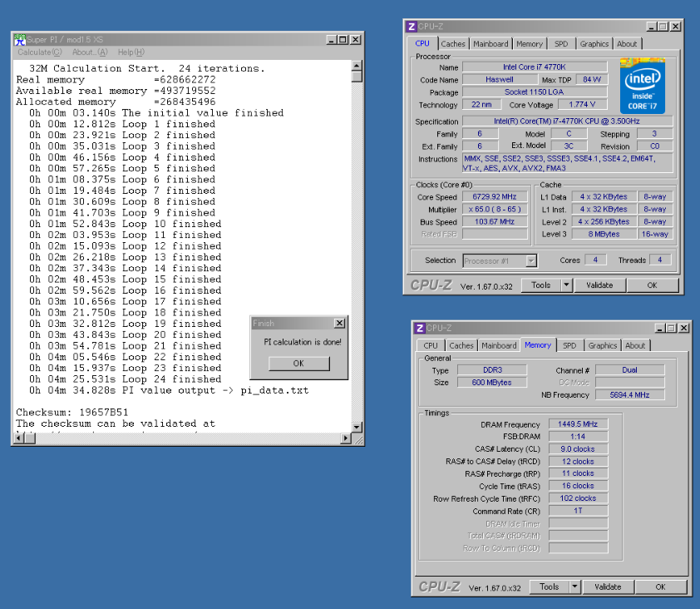Click the Level 3 cache value 8 MBytes
Viewport: 700px width, 609px height.
604,234
